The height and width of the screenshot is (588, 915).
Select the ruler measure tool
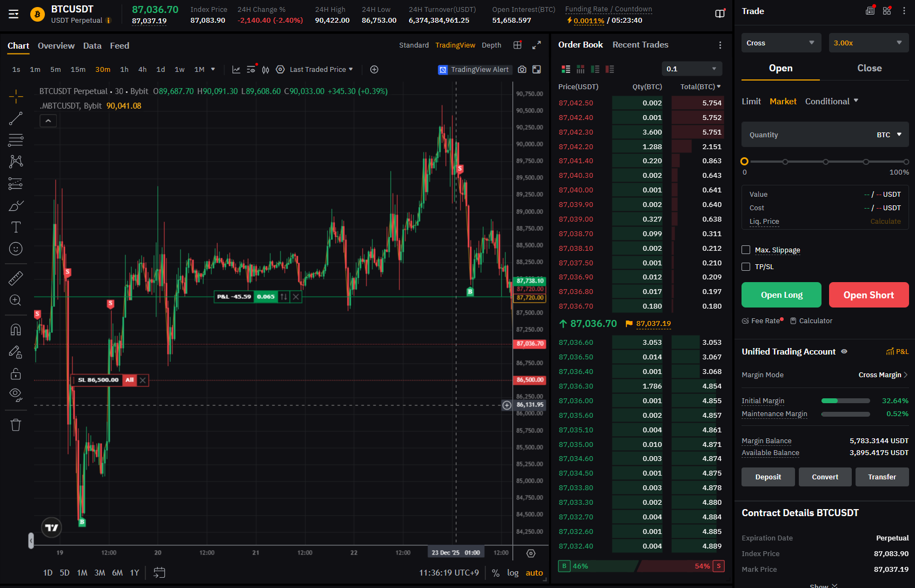click(16, 278)
